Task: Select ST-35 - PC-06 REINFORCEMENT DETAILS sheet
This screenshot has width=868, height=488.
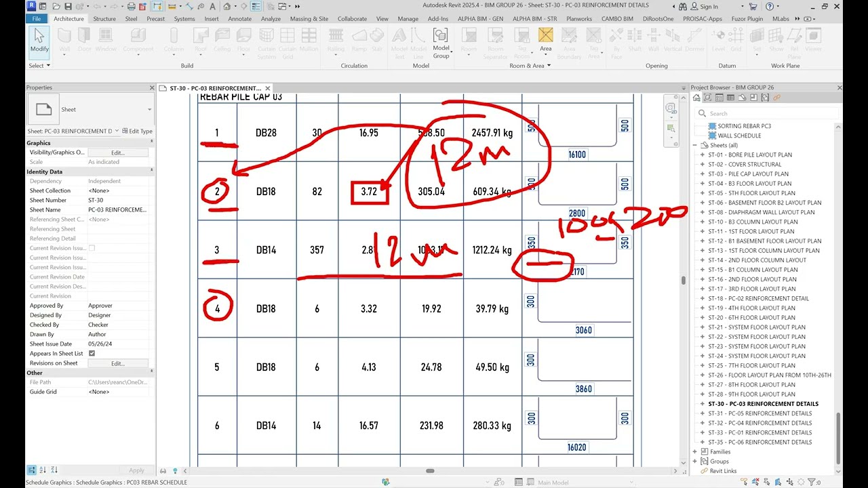Action: pos(759,442)
